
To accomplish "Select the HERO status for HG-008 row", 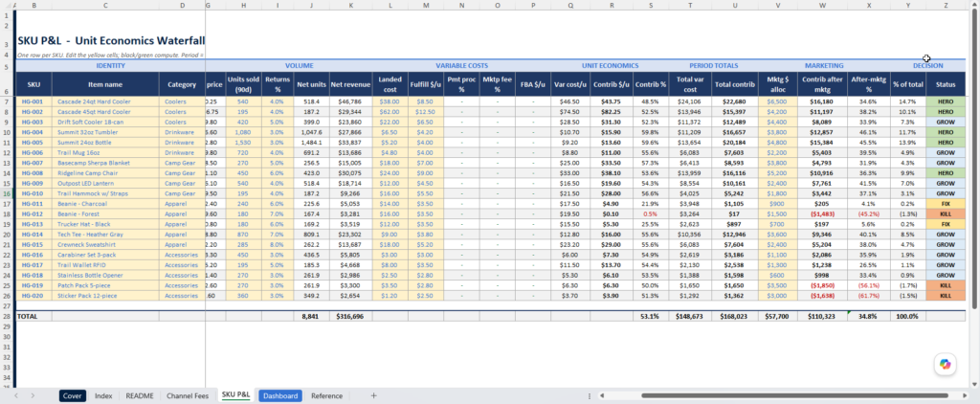I will [x=947, y=173].
